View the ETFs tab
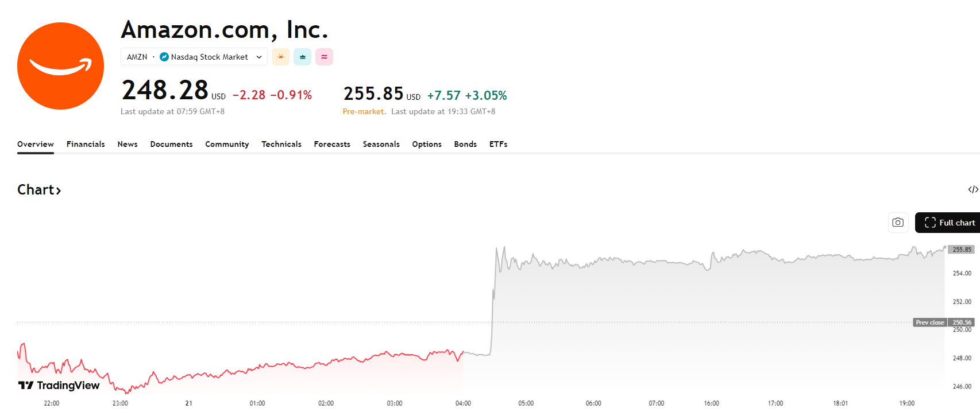 [x=498, y=144]
